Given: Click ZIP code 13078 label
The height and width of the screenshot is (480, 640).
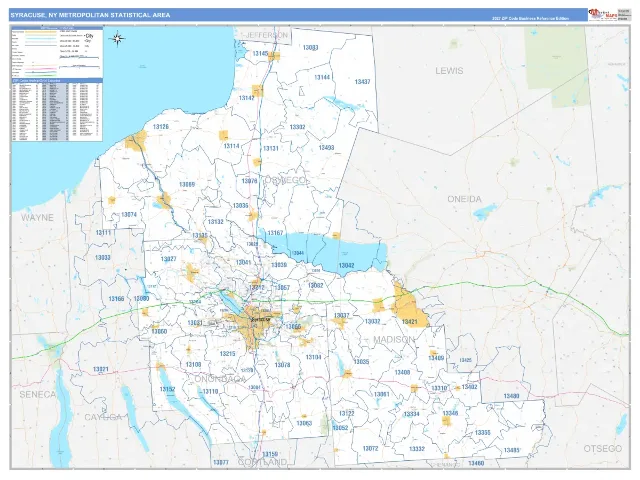Looking at the screenshot, I should click(282, 365).
